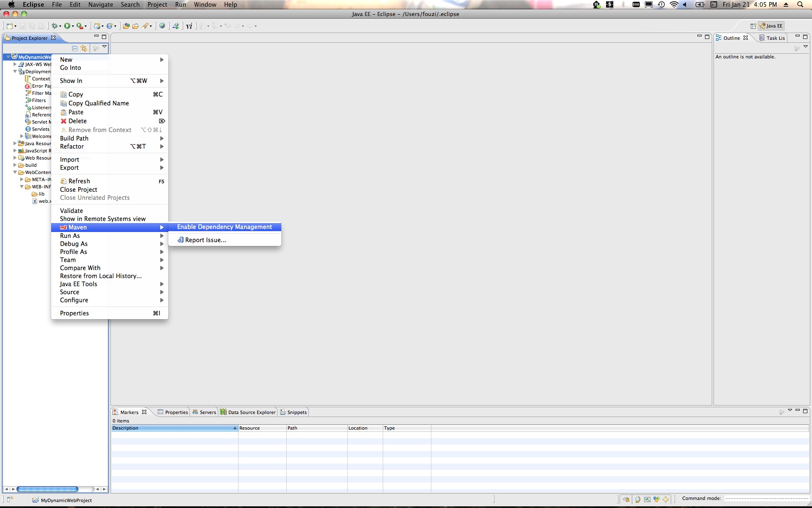This screenshot has width=812, height=508.
Task: Collapse the Deployment Descriptor node
Action: click(x=15, y=72)
